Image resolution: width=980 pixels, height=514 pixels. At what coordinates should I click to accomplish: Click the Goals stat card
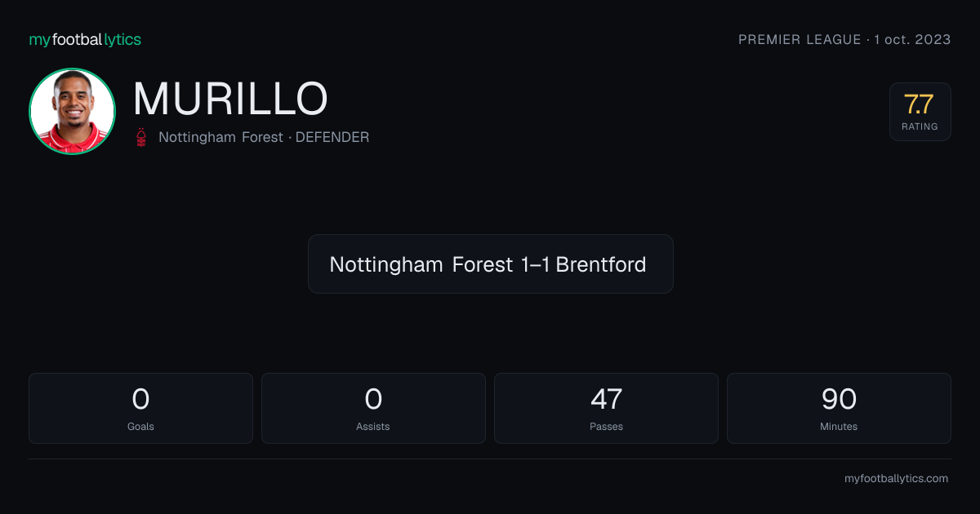140,408
